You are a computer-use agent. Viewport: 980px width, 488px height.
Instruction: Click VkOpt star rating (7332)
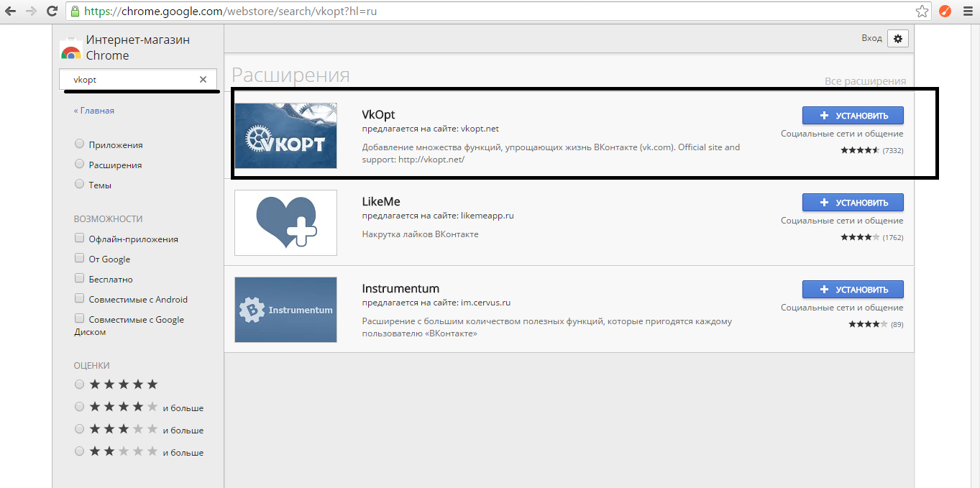click(x=871, y=150)
